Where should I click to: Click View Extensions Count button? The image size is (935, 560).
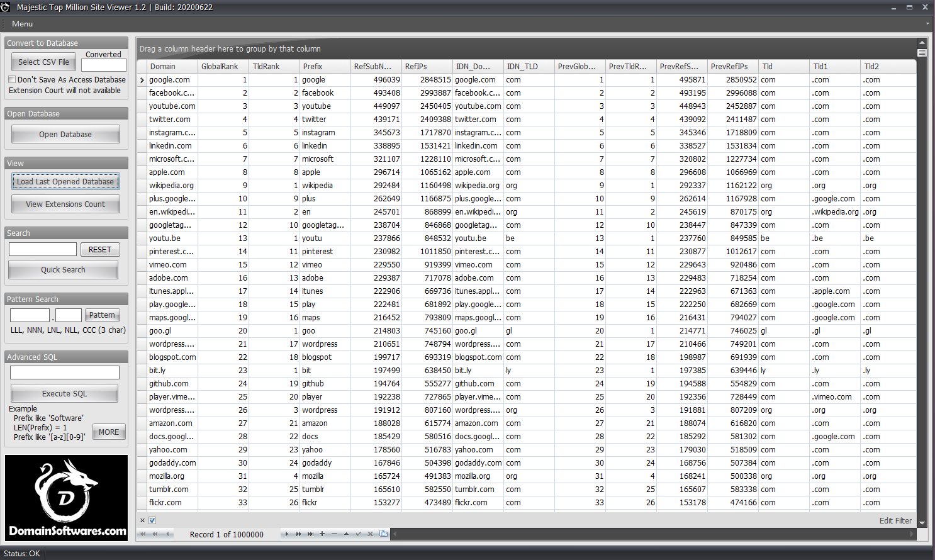pyautogui.click(x=65, y=204)
